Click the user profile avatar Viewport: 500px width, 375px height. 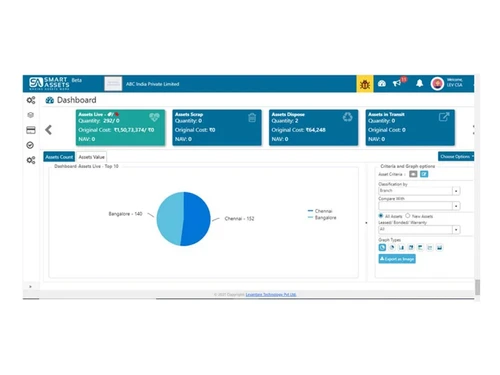coord(437,83)
